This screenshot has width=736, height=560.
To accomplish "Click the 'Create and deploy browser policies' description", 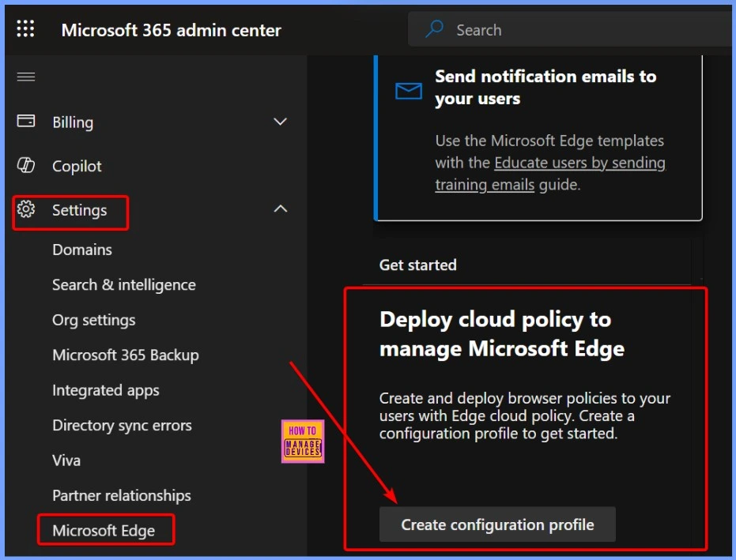I will click(525, 415).
